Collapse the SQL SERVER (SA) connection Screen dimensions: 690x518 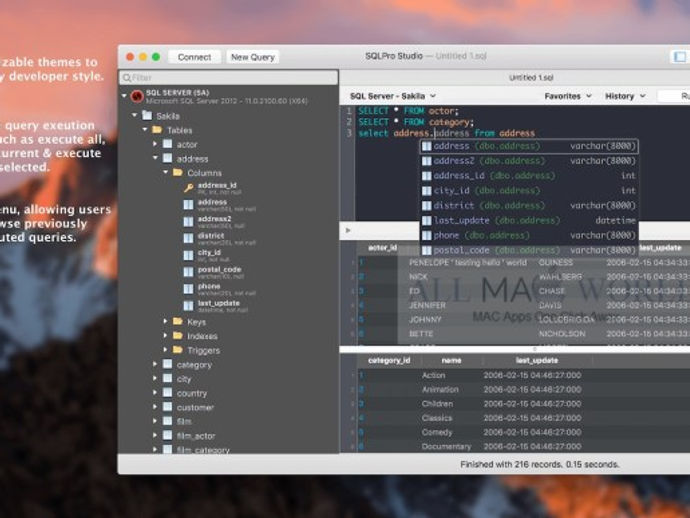pyautogui.click(x=125, y=95)
